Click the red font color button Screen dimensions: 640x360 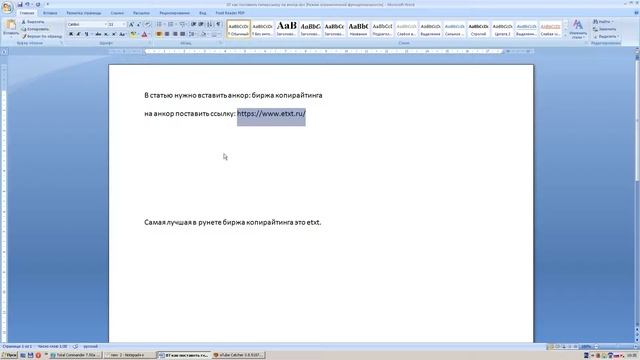click(x=144, y=34)
